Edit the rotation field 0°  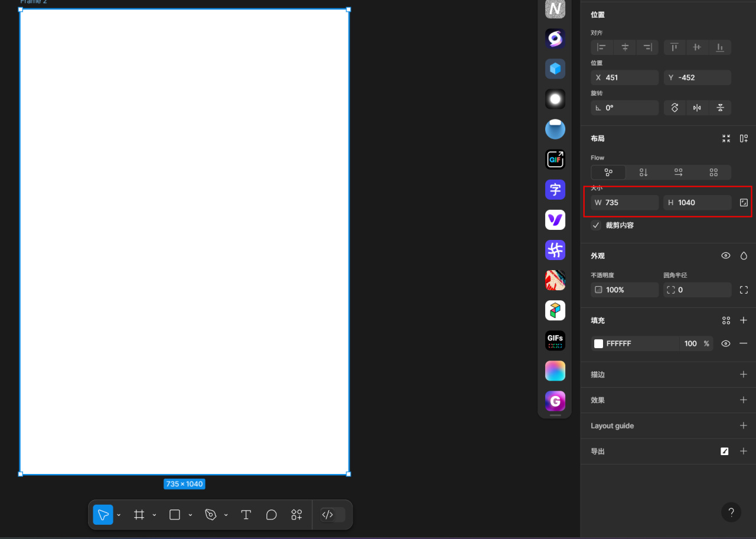pyautogui.click(x=625, y=108)
